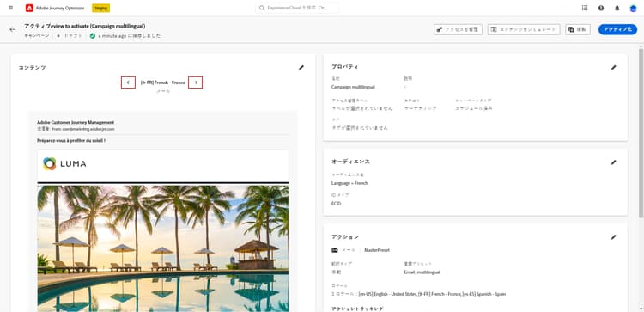The height and width of the screenshot is (312, 644).
Task: Edit the アクション section with the pencil icon
Action: tap(613, 237)
